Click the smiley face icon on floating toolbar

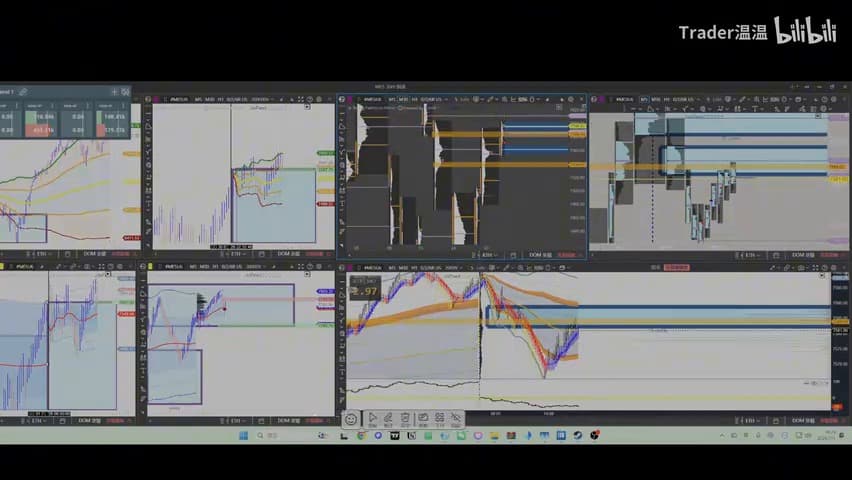351,419
